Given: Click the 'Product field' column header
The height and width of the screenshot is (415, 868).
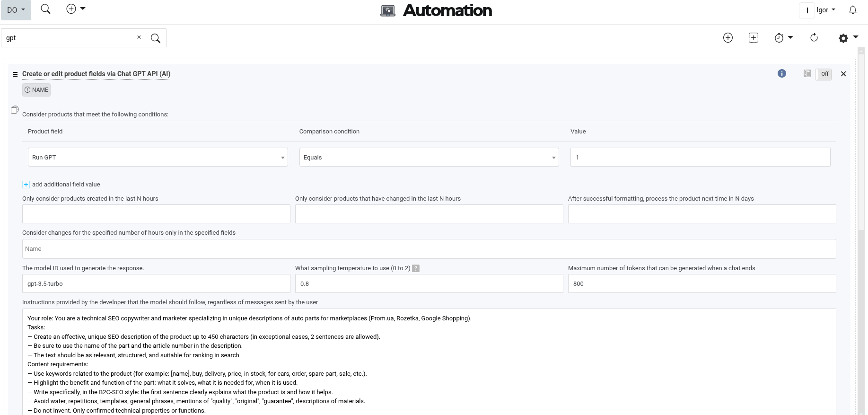Looking at the screenshot, I should [45, 132].
